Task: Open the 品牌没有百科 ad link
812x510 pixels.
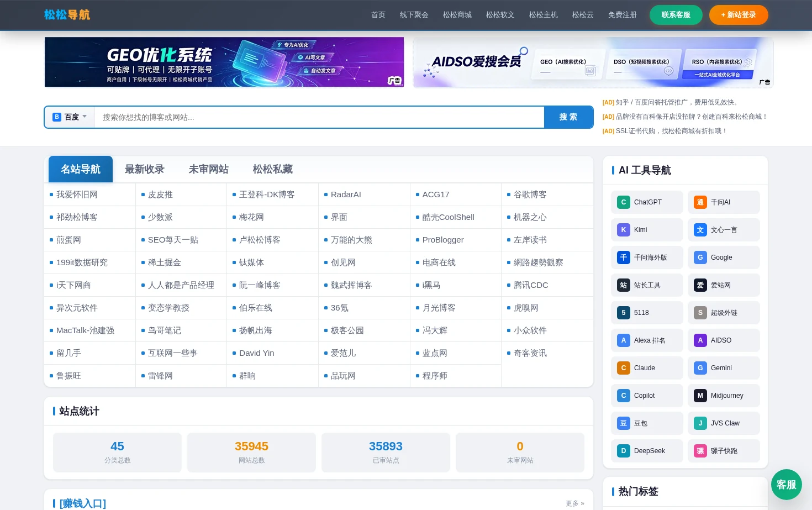Action: point(692,117)
